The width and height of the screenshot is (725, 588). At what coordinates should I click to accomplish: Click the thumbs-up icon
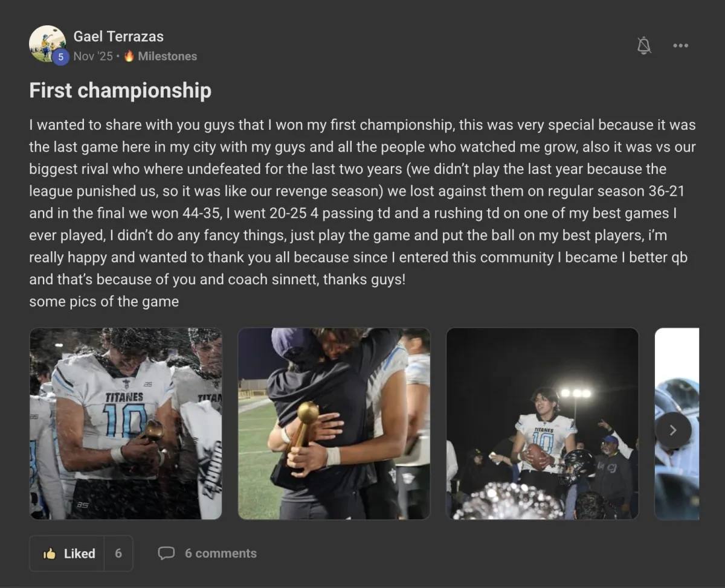50,554
